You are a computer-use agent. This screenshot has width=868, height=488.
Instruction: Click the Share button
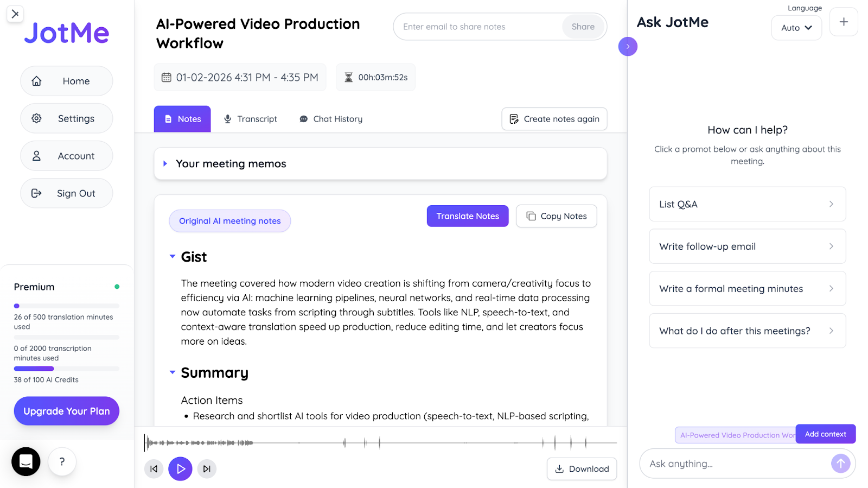point(583,27)
